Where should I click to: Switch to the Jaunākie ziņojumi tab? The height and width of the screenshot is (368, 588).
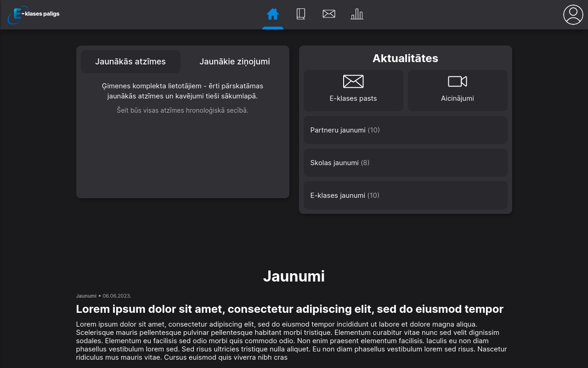(x=235, y=61)
